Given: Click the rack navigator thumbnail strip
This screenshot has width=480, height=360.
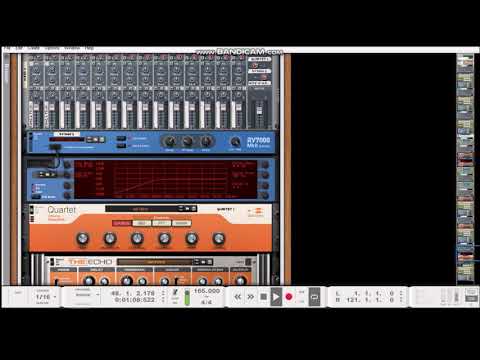Looking at the screenshot, I should [465, 169].
